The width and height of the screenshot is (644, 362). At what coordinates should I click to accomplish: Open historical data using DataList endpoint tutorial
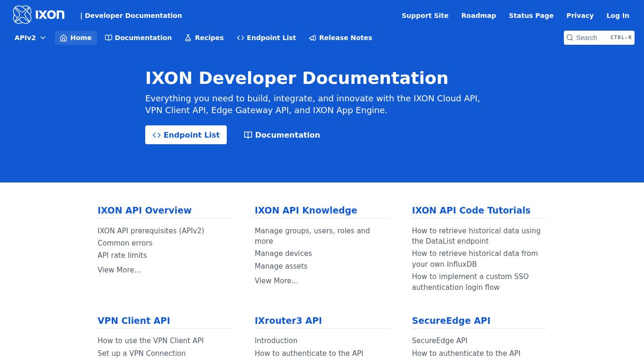click(x=476, y=236)
